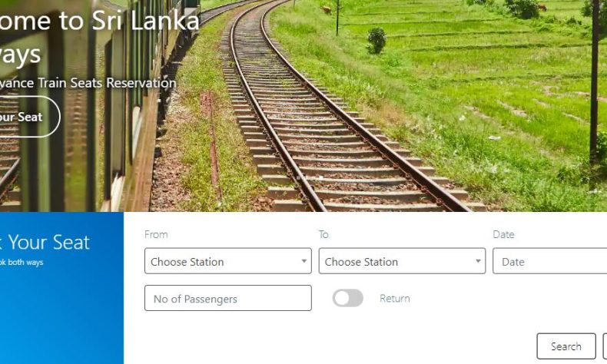Click the Return label text
The height and width of the screenshot is (364, 607).
click(x=394, y=298)
